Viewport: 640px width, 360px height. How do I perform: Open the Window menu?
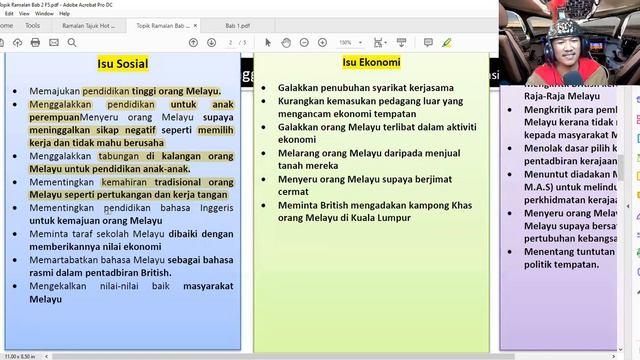point(44,13)
